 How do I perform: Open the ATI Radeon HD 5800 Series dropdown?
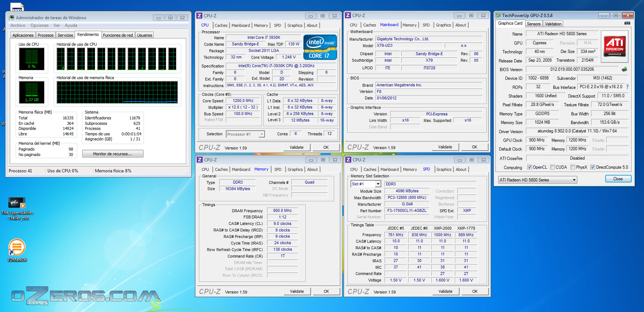[537, 180]
